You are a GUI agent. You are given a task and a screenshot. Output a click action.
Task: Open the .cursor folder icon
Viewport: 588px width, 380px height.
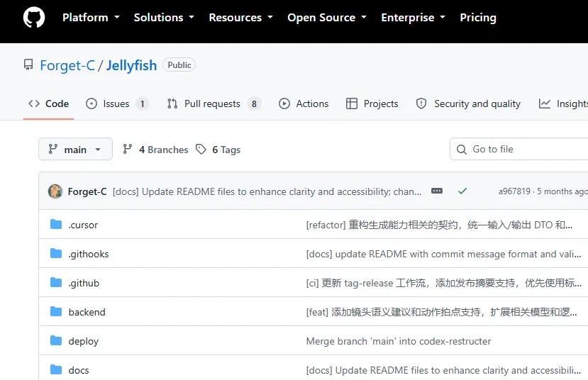click(56, 225)
